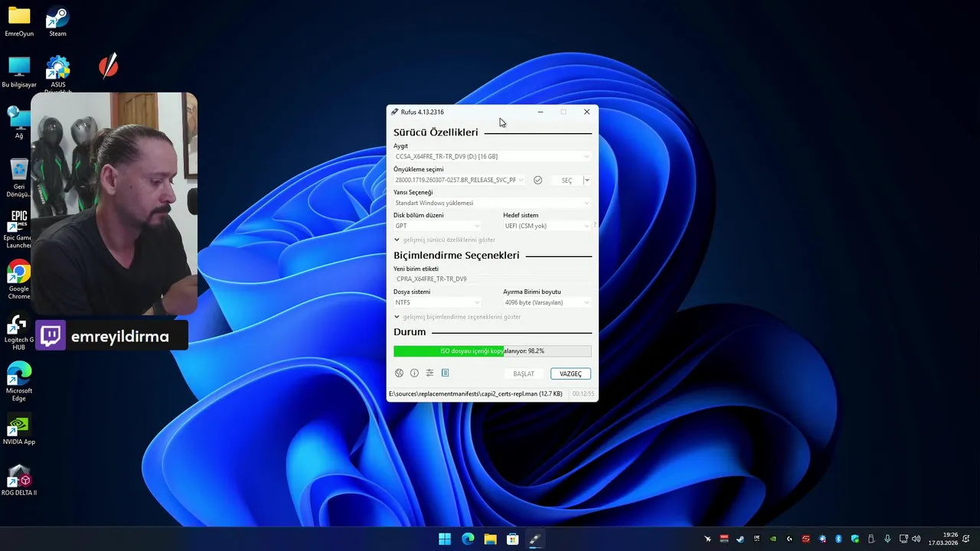Open the SEÇ button arrow dropdown
This screenshot has height=551, width=980.
click(x=587, y=180)
